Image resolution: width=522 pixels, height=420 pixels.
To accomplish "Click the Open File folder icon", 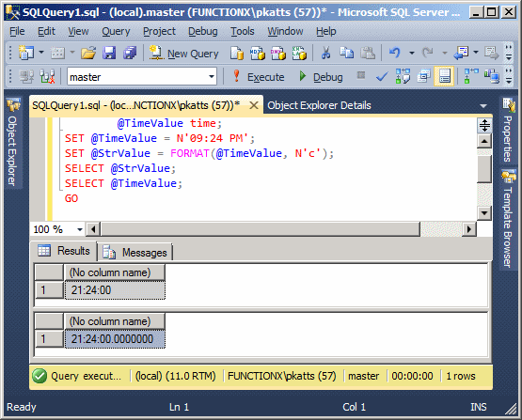I will (88, 53).
